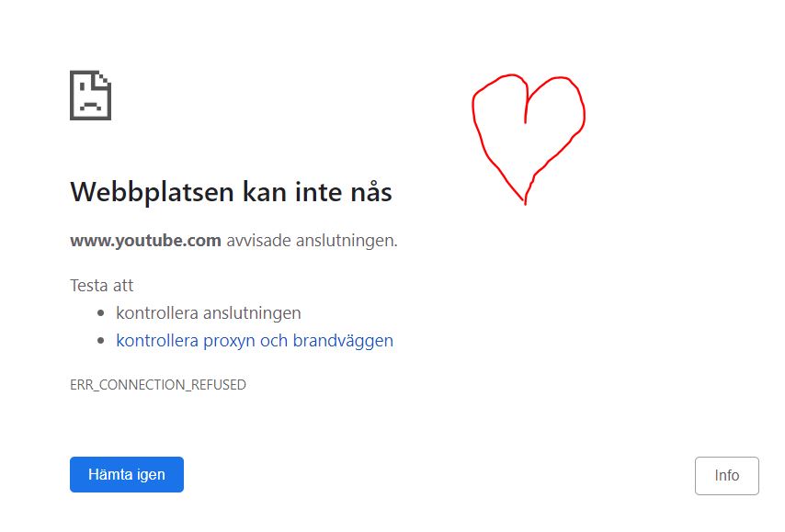The height and width of the screenshot is (532, 785).
Task: Click the word nås in the heading
Action: [x=371, y=192]
